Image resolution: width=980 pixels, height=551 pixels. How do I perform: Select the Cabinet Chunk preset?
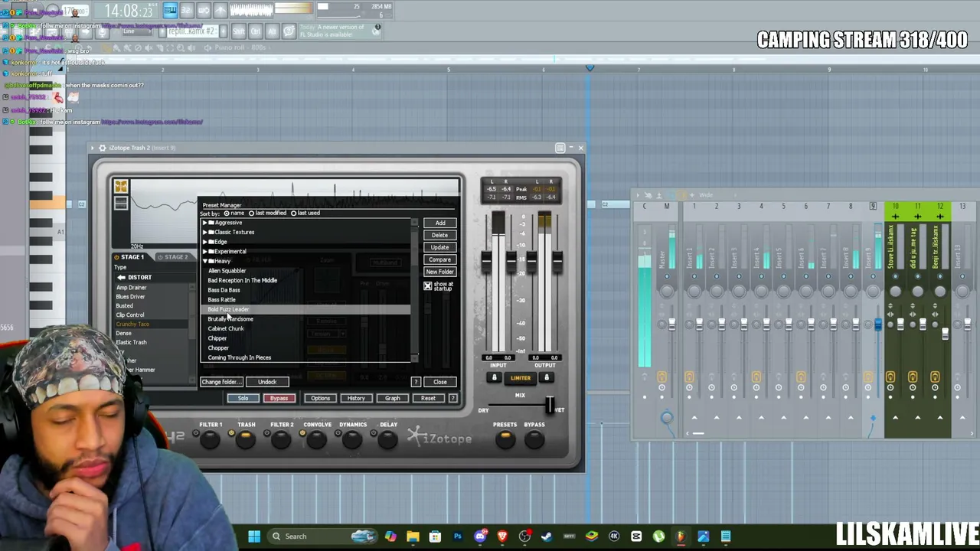pyautogui.click(x=226, y=328)
